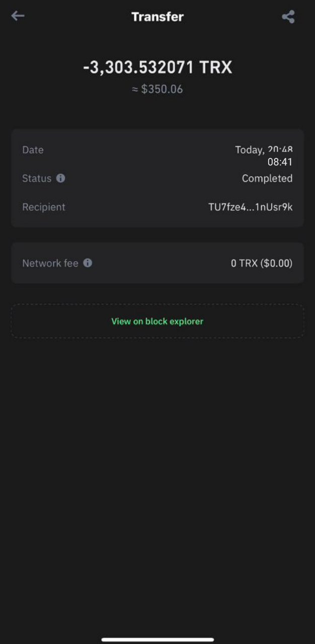Screen dimensions: 315x644
Task: Tap the ≈ $350.06 value
Action: click(x=157, y=90)
